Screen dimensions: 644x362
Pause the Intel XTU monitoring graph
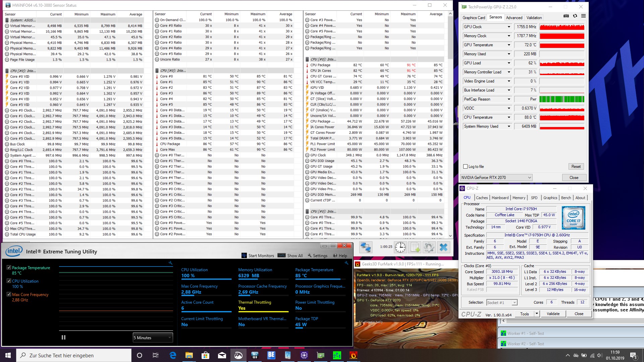pyautogui.click(x=63, y=338)
